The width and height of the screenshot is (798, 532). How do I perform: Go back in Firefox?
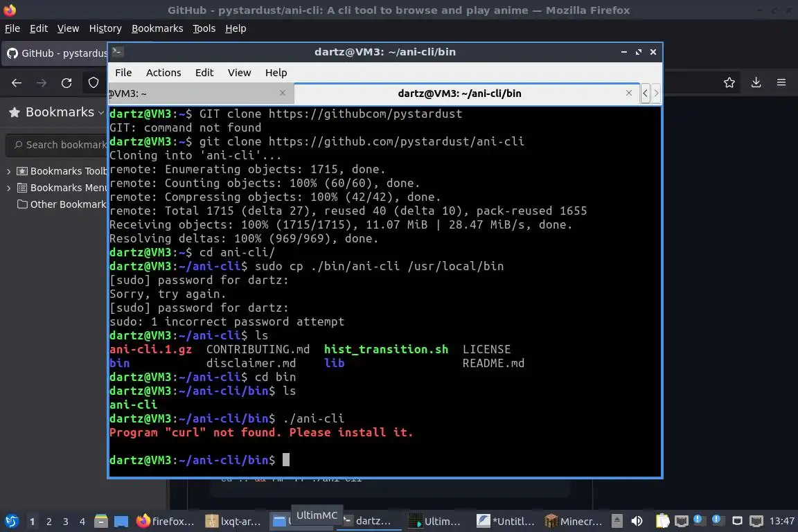click(x=17, y=82)
